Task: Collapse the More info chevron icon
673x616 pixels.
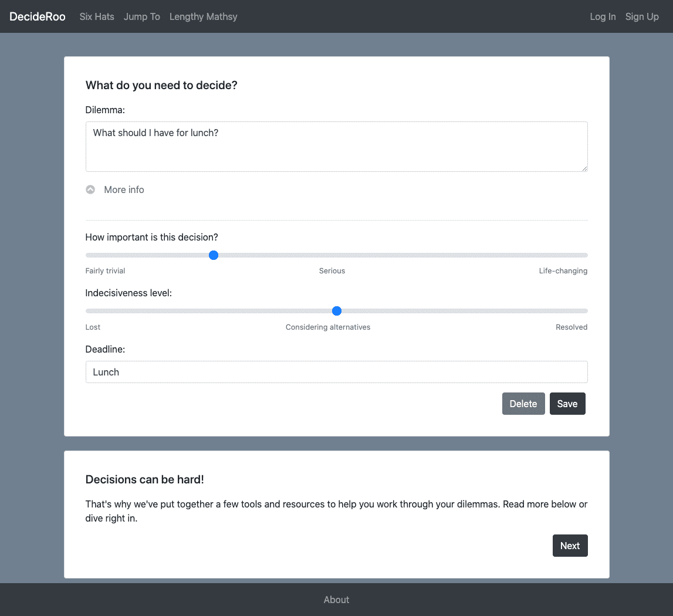Action: pos(90,189)
